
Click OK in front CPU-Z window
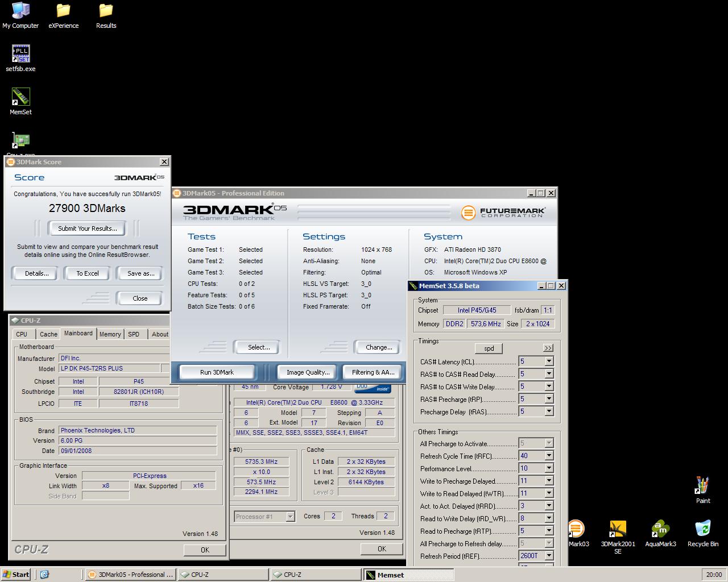click(x=205, y=550)
